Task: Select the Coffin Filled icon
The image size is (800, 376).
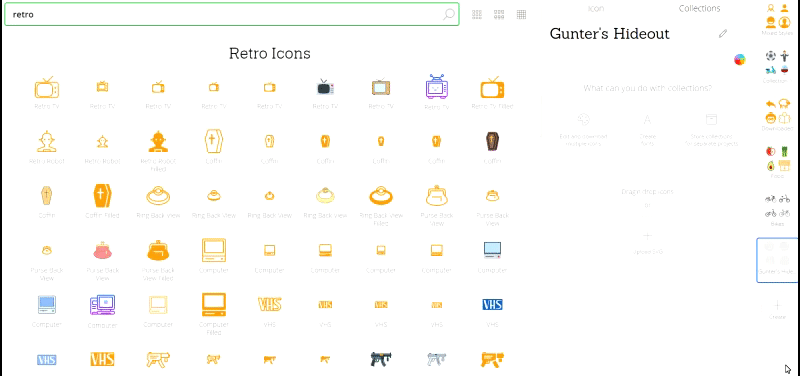Action: (102, 196)
